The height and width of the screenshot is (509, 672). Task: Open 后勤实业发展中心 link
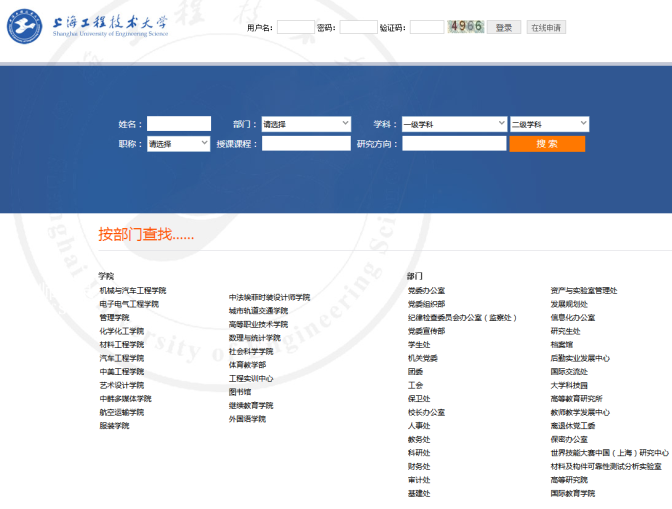pos(580,358)
